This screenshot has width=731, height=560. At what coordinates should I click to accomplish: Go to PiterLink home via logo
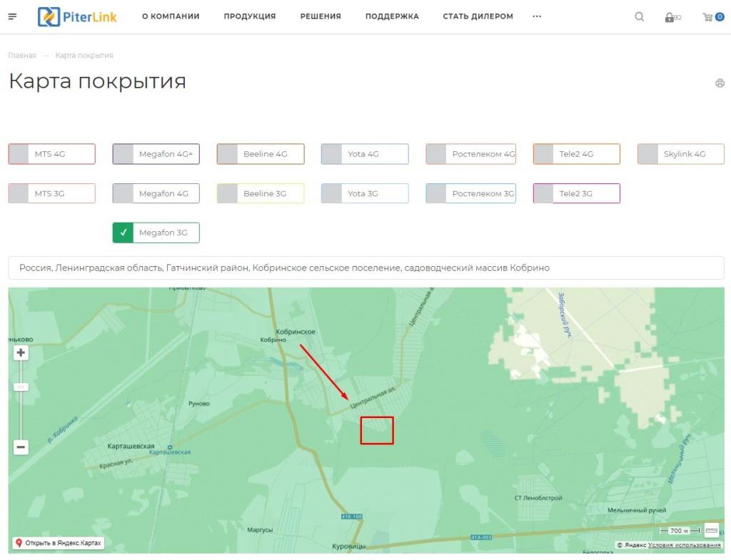click(x=77, y=17)
